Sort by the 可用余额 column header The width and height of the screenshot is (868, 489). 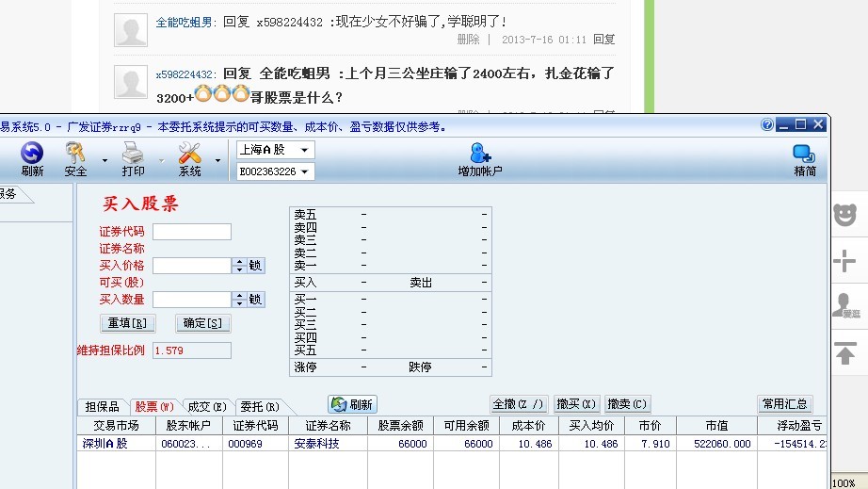(467, 426)
